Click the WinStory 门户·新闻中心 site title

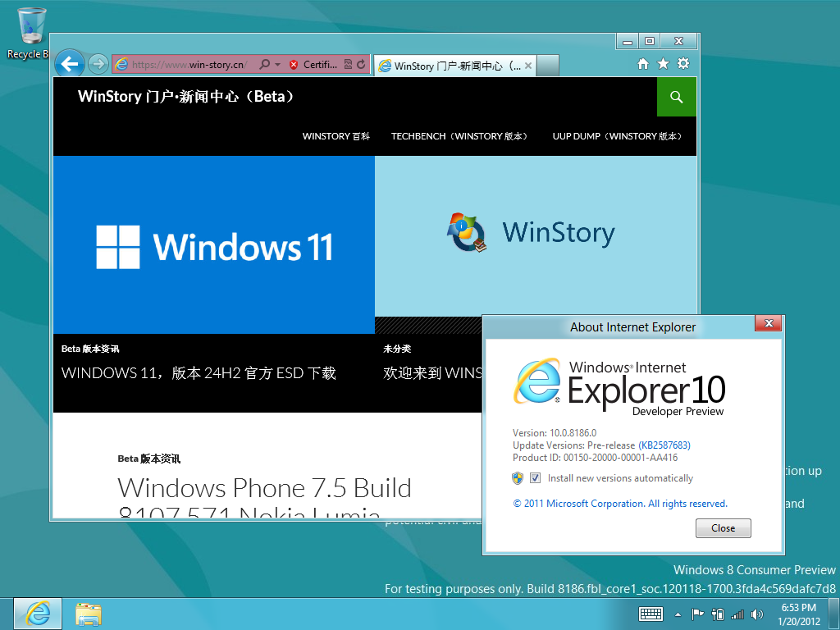click(186, 97)
